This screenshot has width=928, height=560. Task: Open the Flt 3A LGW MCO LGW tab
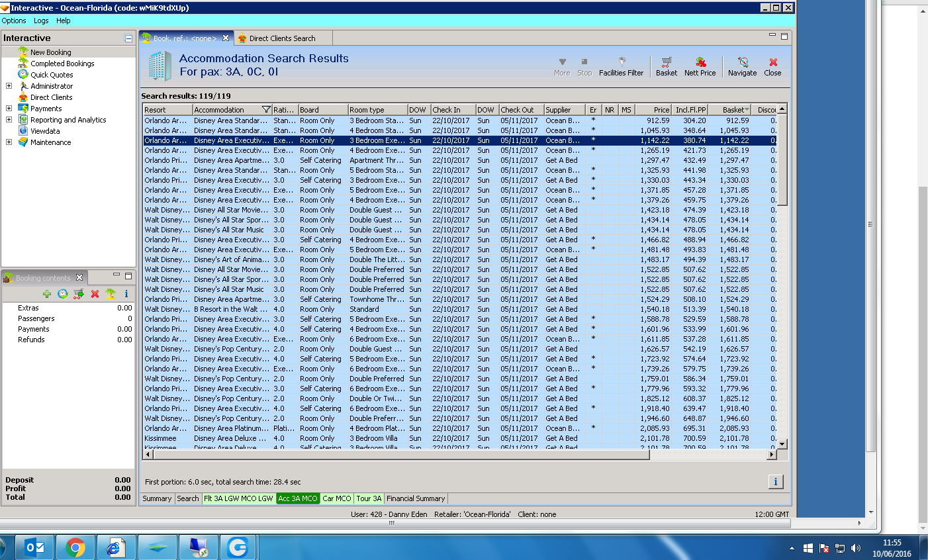[238, 498]
